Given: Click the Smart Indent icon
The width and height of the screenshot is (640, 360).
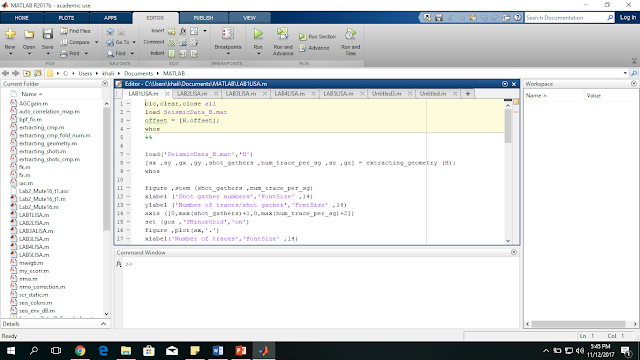Looking at the screenshot, I should 172,53.
